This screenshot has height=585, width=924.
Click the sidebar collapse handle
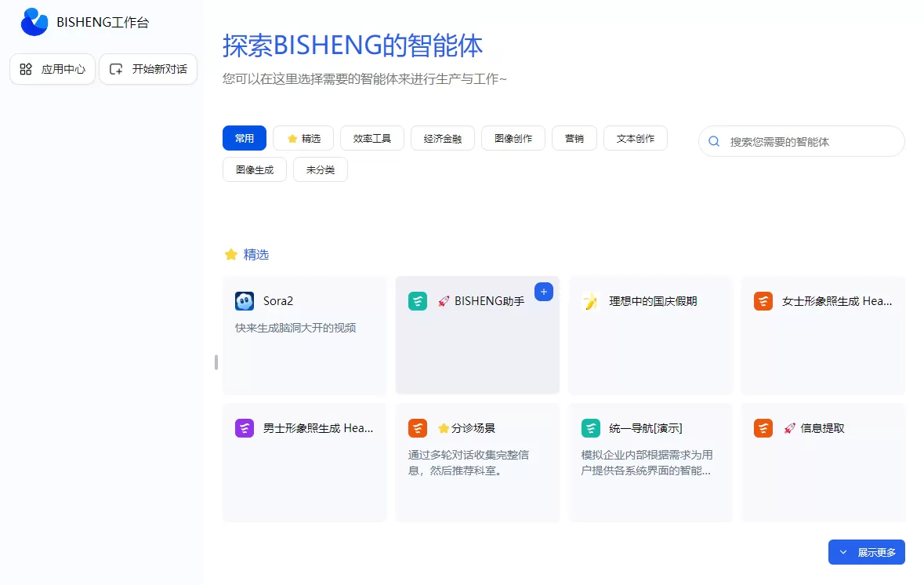point(216,362)
